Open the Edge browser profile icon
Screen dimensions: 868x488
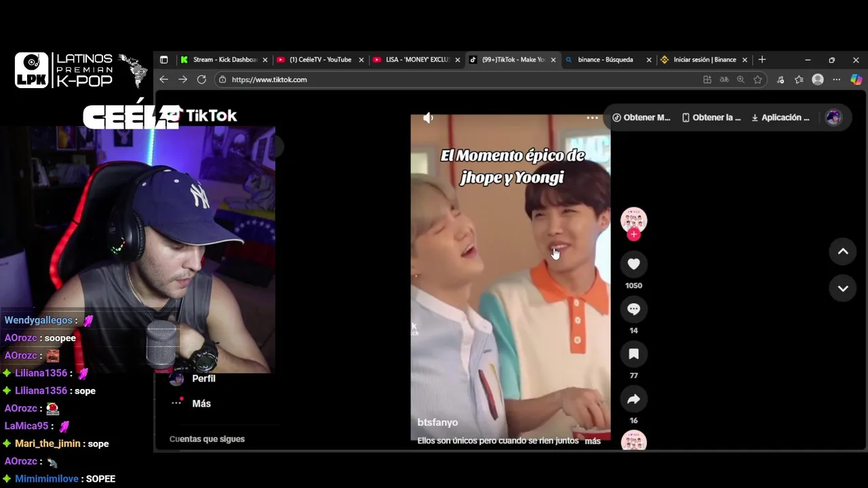click(x=818, y=79)
